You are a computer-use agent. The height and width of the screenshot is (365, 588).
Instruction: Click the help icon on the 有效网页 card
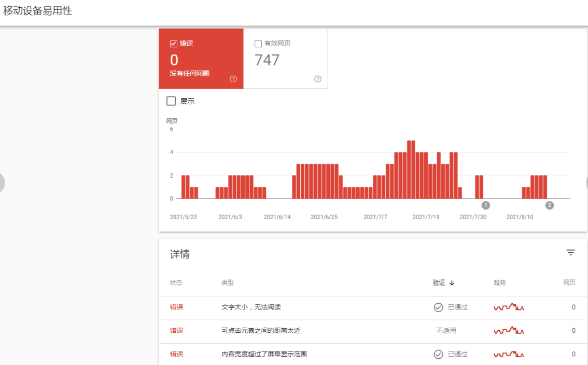(x=318, y=79)
